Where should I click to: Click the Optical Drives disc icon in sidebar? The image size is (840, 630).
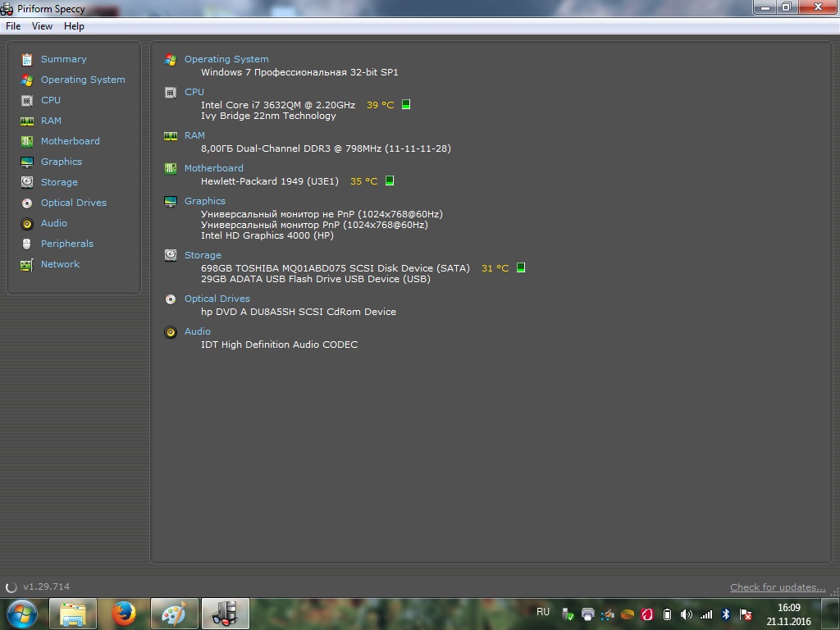click(27, 203)
